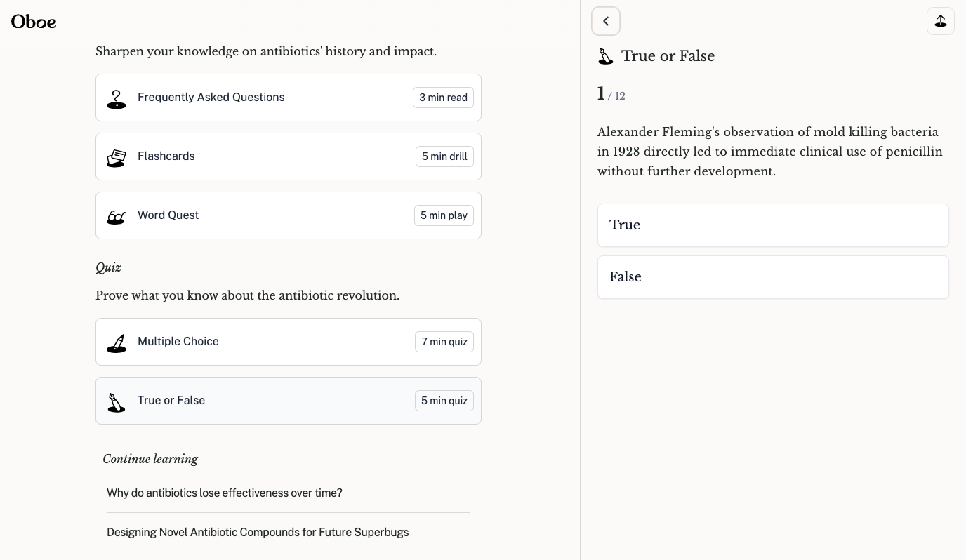
Task: Select True as the answer
Action: tap(772, 225)
